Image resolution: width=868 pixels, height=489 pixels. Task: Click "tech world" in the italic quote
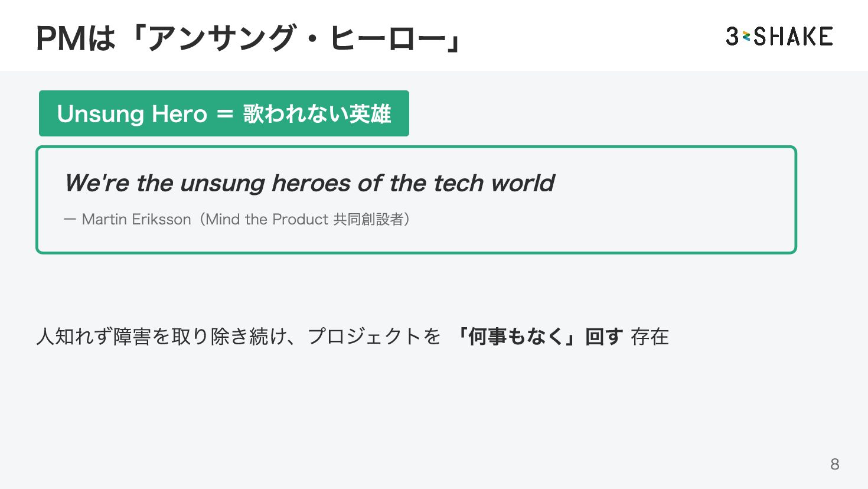[x=494, y=183]
